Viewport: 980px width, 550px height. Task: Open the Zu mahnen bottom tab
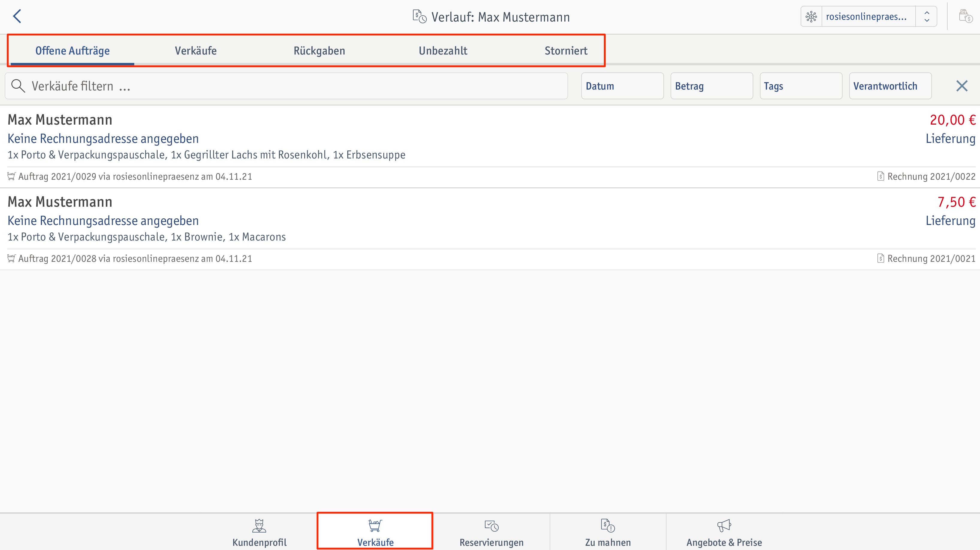click(608, 532)
